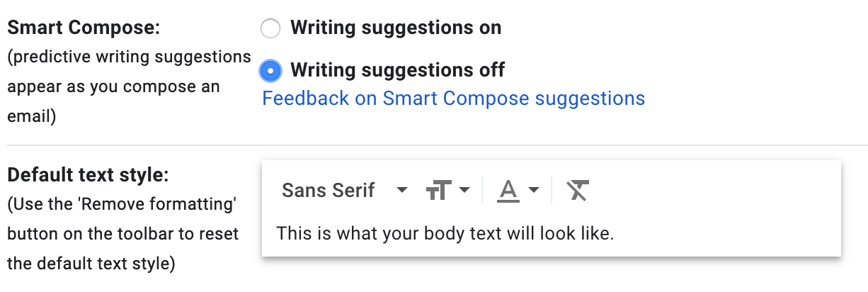Click the 'Remove formatting' hint description text
The height and width of the screenshot is (292, 868).
click(x=122, y=234)
